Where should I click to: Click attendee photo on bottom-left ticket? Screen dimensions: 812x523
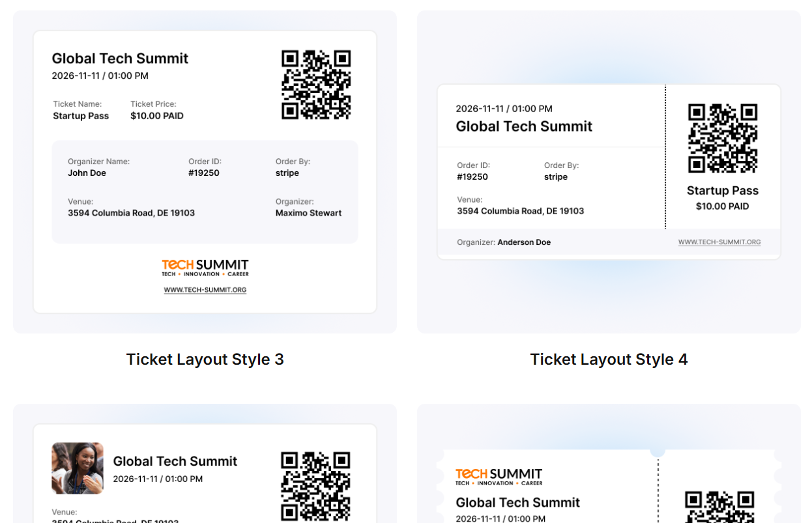[x=78, y=468]
